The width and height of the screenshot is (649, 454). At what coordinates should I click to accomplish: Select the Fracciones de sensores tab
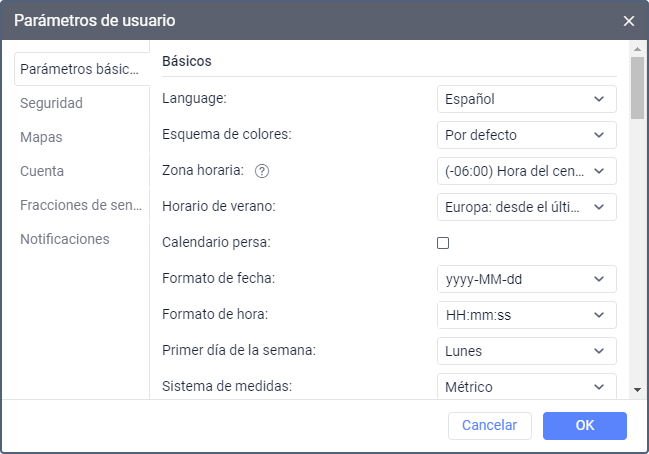tap(82, 205)
